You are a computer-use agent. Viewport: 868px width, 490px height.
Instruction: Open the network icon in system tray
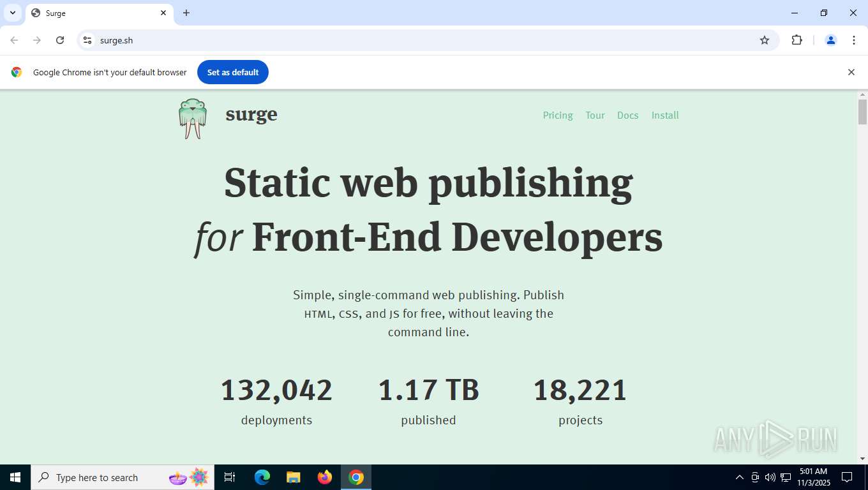[786, 477]
